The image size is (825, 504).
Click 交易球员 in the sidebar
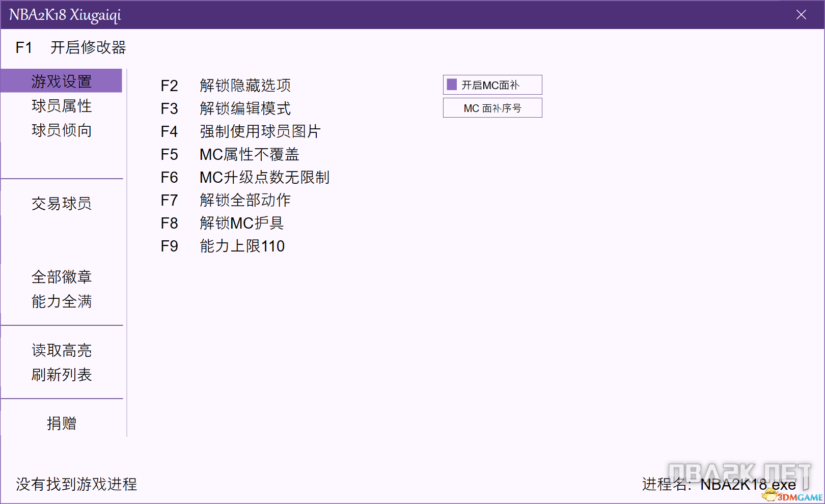tap(61, 204)
